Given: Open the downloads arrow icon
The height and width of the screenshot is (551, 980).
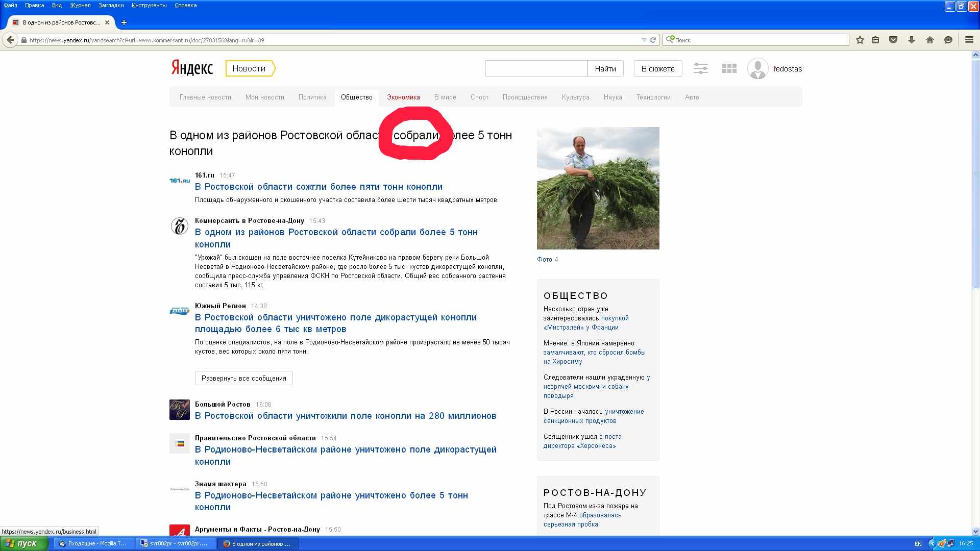Looking at the screenshot, I should pyautogui.click(x=912, y=40).
